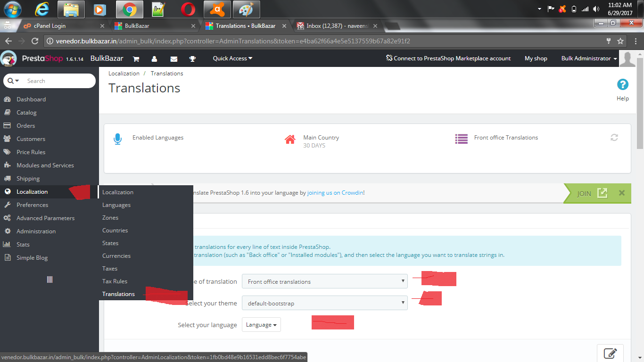Select Zones in the Localization submenu

point(110,218)
